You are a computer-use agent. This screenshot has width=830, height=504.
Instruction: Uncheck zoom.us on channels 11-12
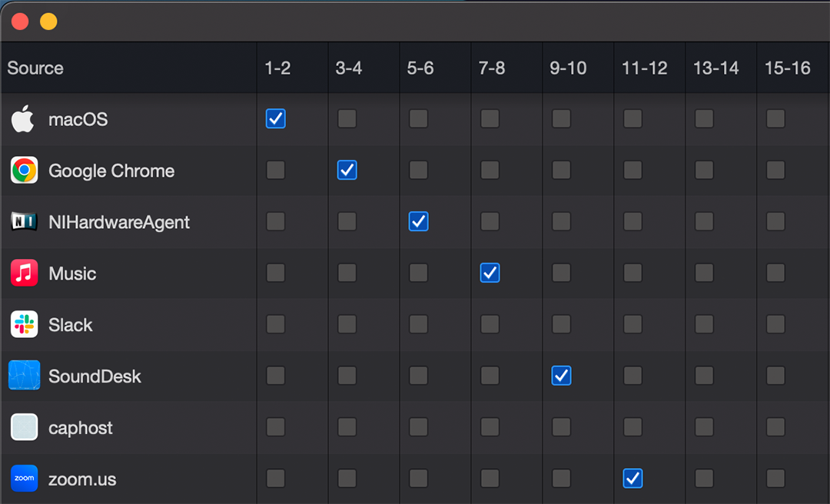[633, 478]
